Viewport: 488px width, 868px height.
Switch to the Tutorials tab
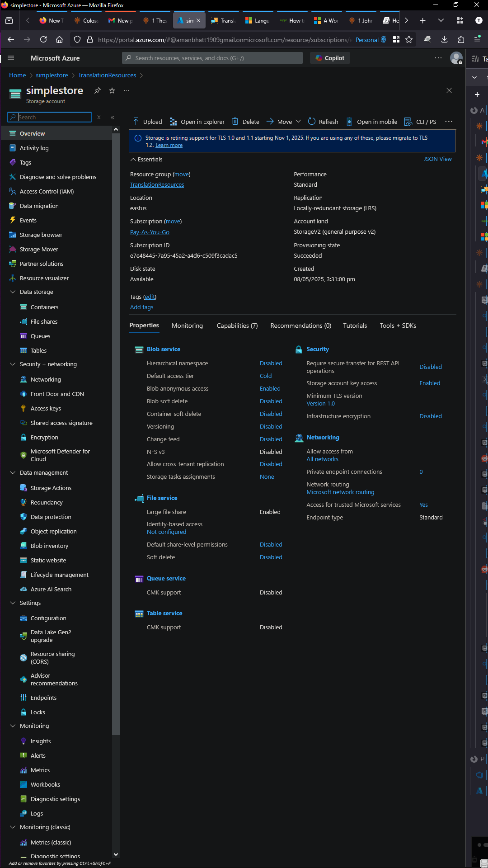pos(355,325)
